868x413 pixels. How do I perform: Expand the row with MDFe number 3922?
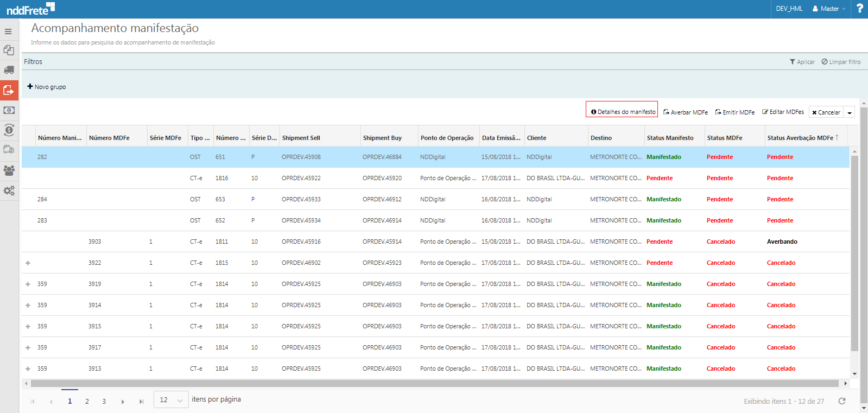(28, 263)
